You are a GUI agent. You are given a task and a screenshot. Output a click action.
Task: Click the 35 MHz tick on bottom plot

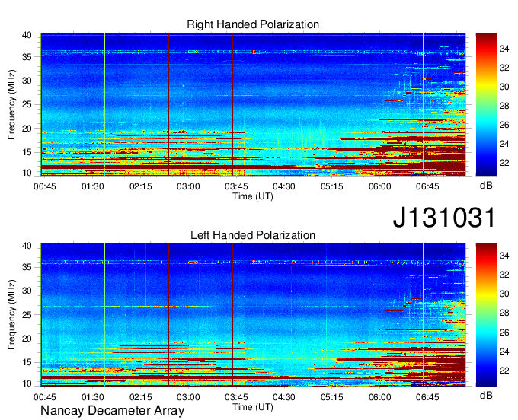tap(27, 267)
